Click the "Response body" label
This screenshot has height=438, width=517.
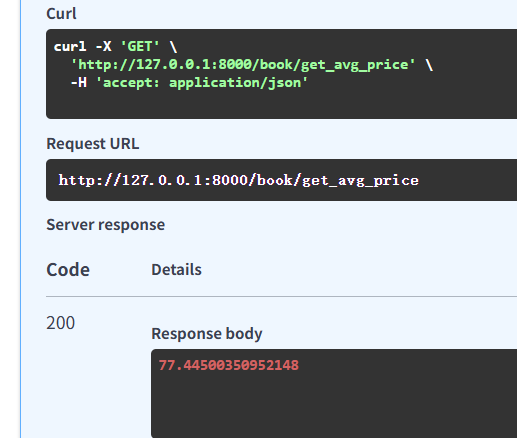tap(207, 333)
